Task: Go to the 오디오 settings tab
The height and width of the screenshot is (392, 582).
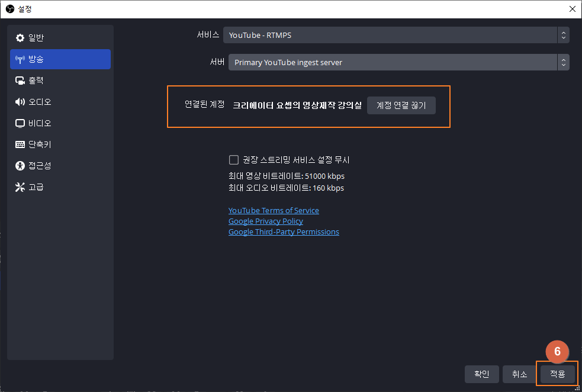Action: coord(60,102)
